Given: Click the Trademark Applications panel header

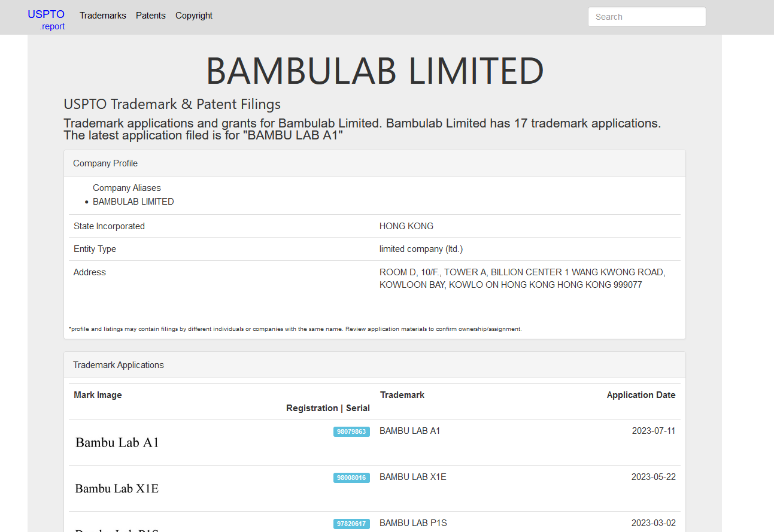Looking at the screenshot, I should point(375,365).
